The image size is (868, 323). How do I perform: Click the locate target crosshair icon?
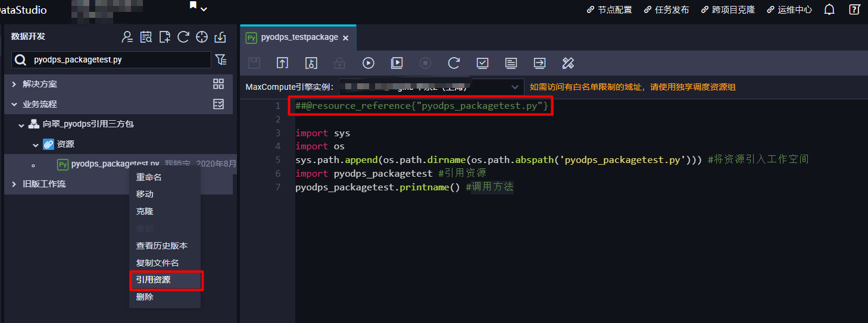(x=202, y=37)
